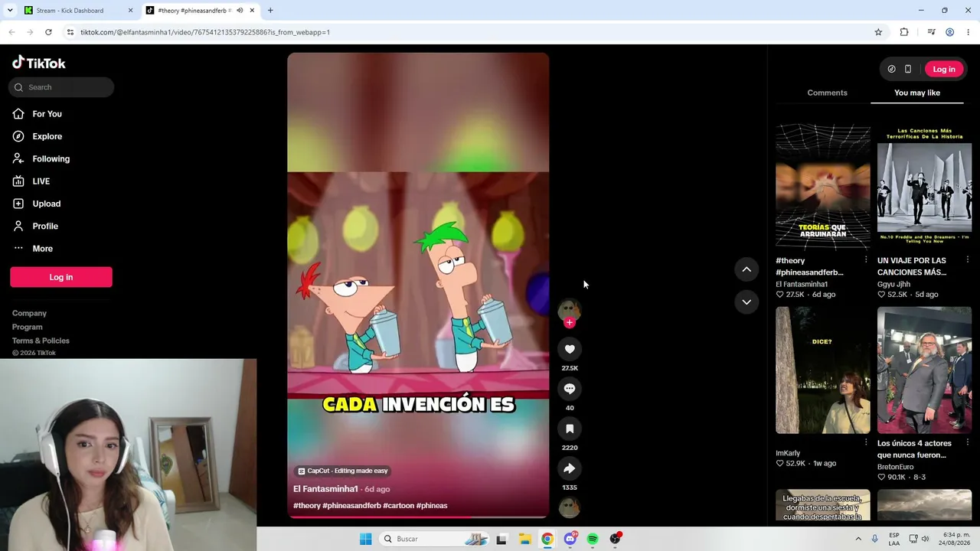The height and width of the screenshot is (551, 980).
Task: Click the #phineasandferb hashtag in the caption
Action: [351, 506]
